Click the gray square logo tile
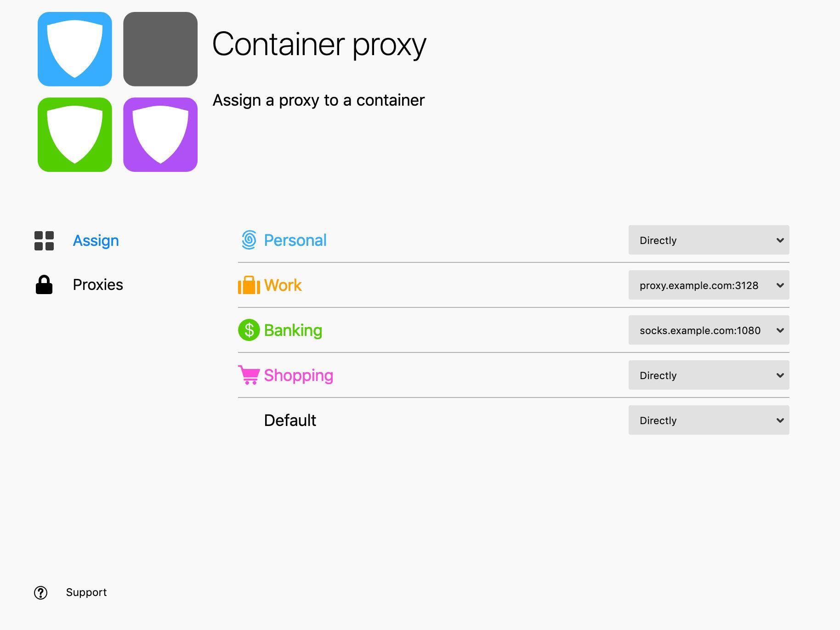Viewport: 840px width, 630px height. (160, 49)
